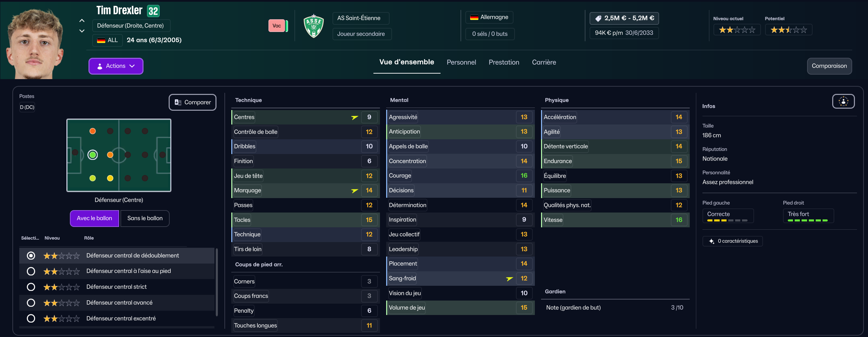Screen dimensions: 868x337
Task: Click the attribute view icon in Infos panel
Action: click(x=843, y=101)
